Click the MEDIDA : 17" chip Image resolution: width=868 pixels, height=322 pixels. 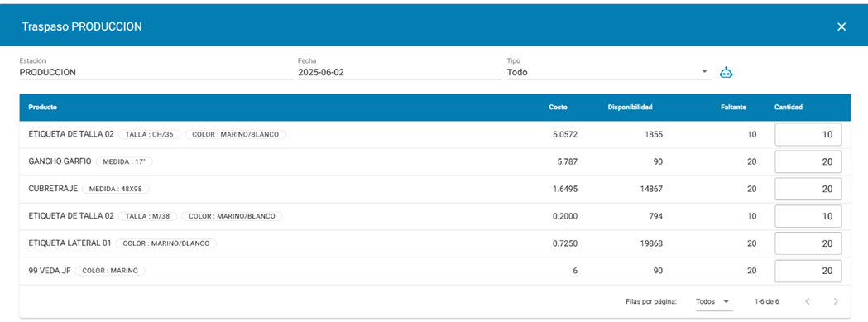[124, 162]
